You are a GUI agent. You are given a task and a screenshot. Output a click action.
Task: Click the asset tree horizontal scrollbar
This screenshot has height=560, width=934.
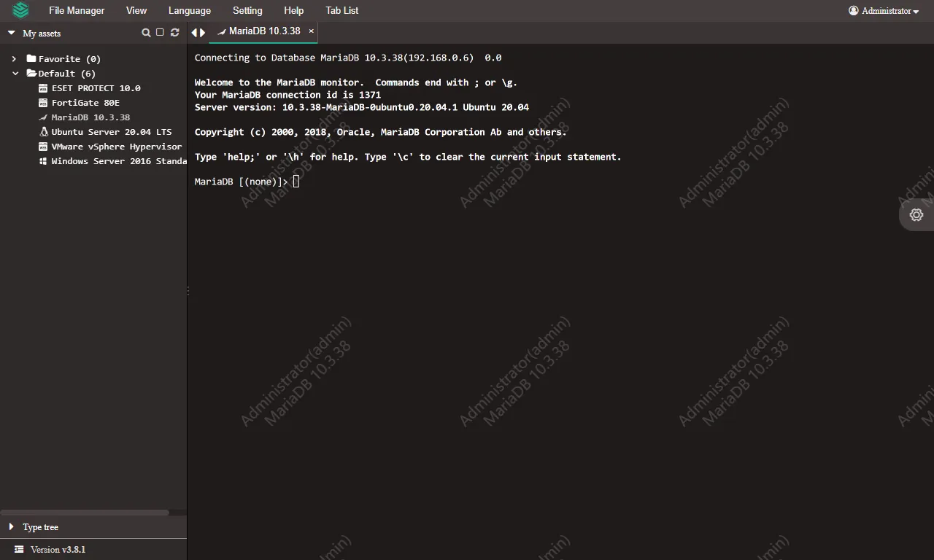click(x=85, y=513)
